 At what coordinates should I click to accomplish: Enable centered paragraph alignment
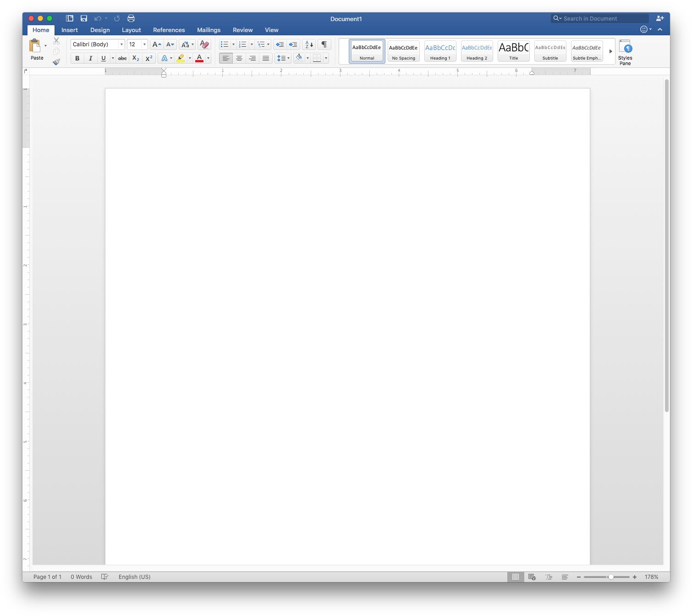[239, 58]
